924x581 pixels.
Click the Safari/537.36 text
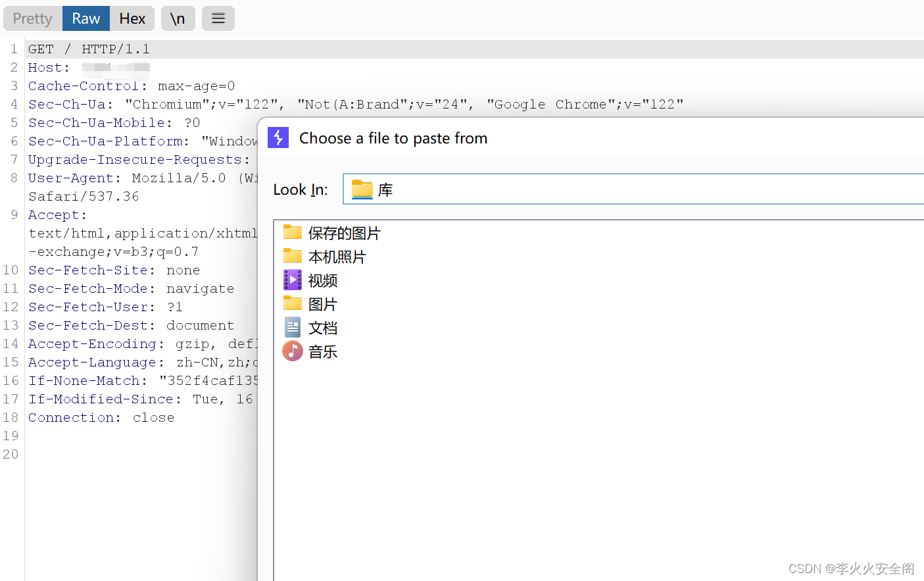[x=84, y=197]
